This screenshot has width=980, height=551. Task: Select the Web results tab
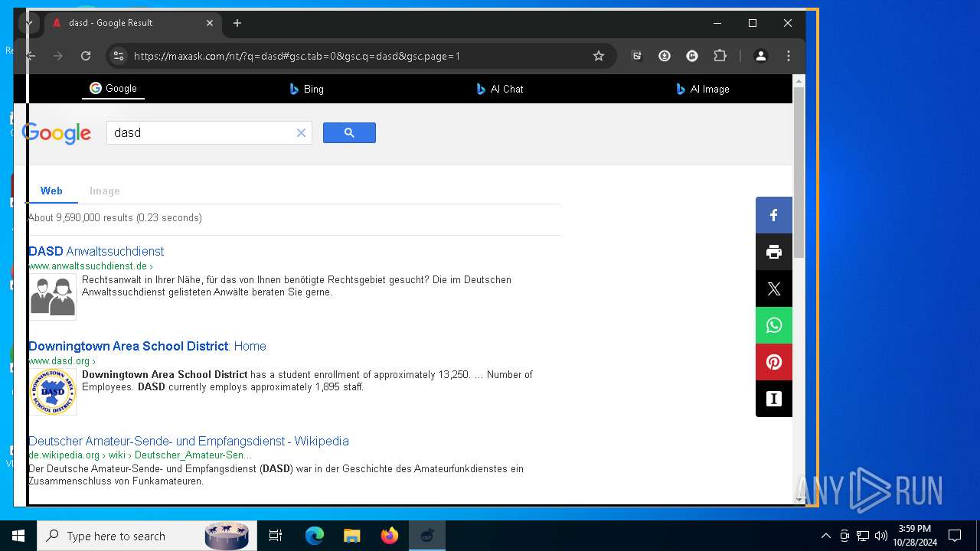[x=51, y=191]
